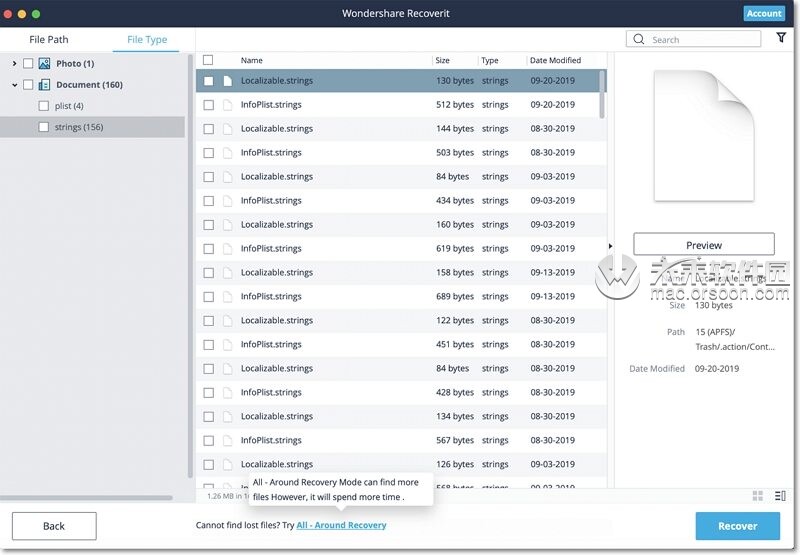Screen dimensions: 800x555
Task: Click the search magnifier icon
Action: pyautogui.click(x=639, y=40)
